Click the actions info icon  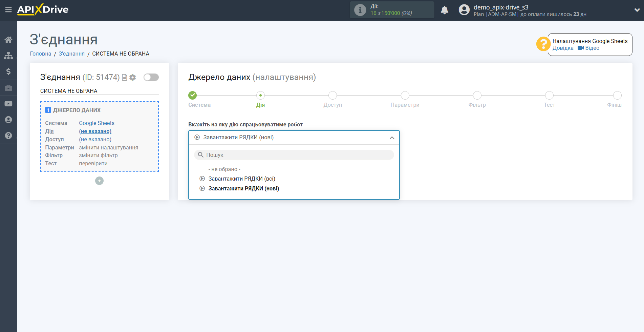(x=360, y=10)
